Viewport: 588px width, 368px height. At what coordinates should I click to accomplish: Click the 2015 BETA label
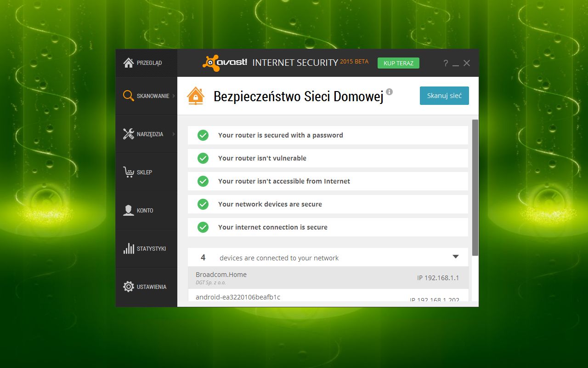click(354, 62)
